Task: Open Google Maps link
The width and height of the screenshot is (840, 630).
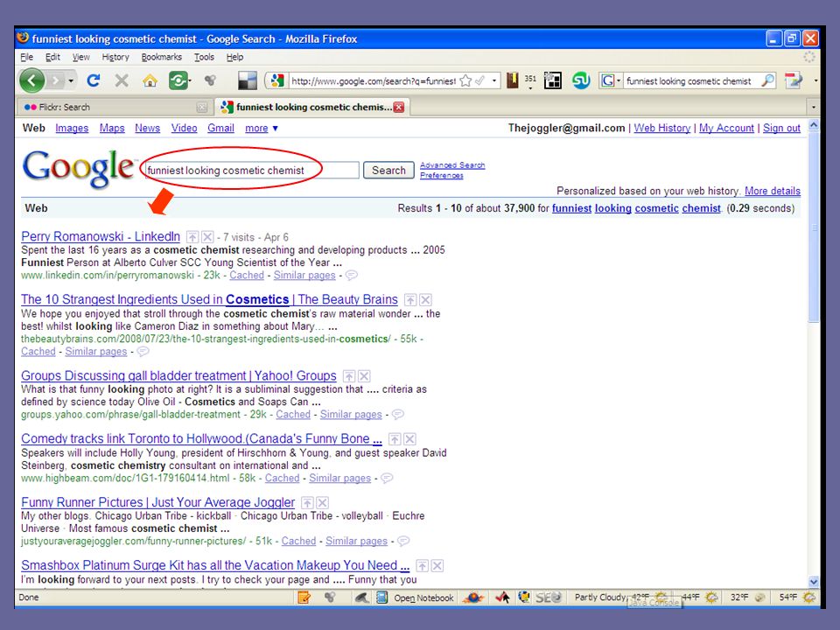Action: [112, 128]
